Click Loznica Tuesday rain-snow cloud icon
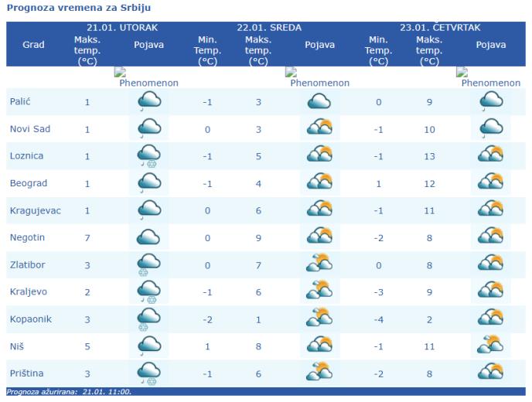Screen dimensions: 532x402 [x=149, y=156]
